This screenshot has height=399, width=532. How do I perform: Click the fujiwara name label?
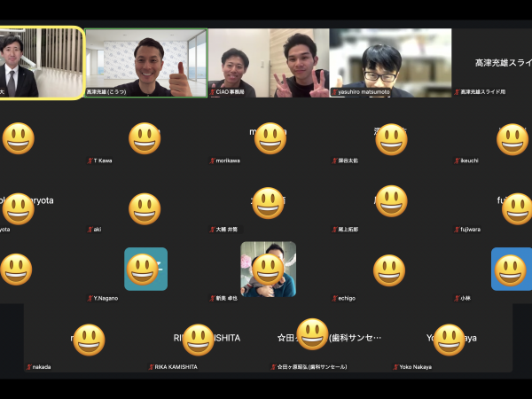(470, 230)
